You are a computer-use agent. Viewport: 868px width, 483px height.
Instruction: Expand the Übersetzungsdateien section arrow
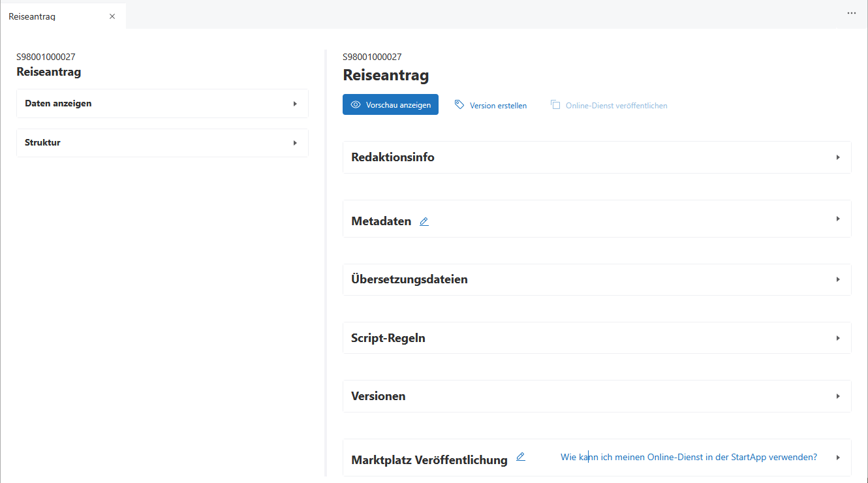click(838, 279)
